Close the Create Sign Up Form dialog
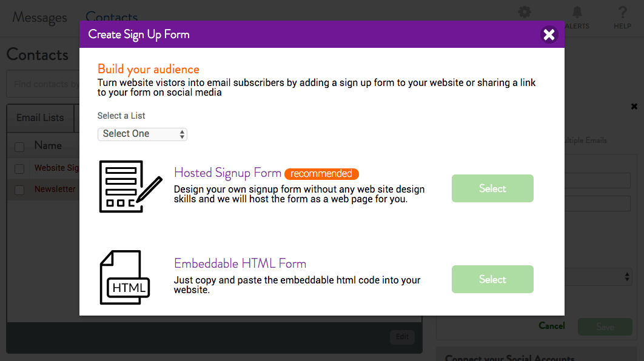This screenshot has height=361, width=644. click(549, 35)
